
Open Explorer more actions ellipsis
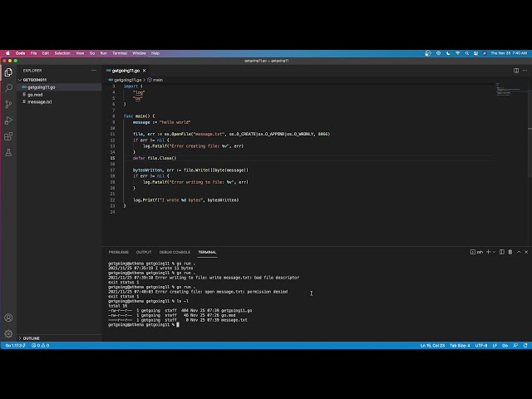pos(94,71)
